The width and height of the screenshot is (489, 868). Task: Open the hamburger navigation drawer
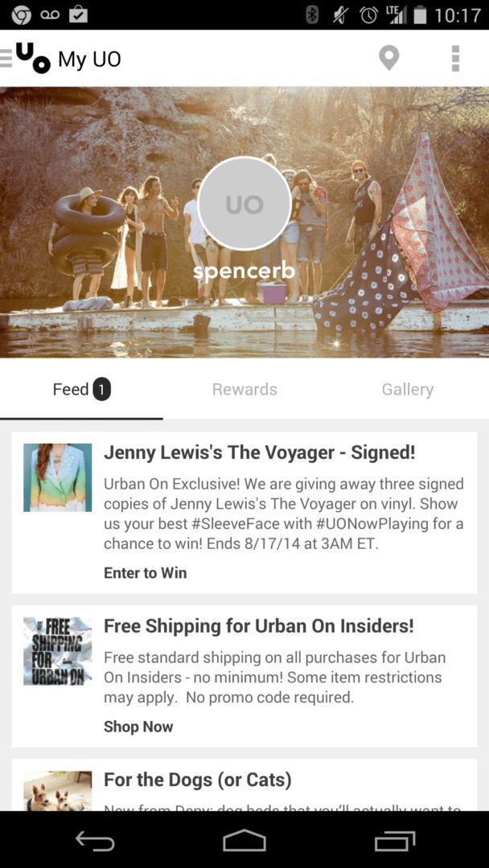point(6,58)
